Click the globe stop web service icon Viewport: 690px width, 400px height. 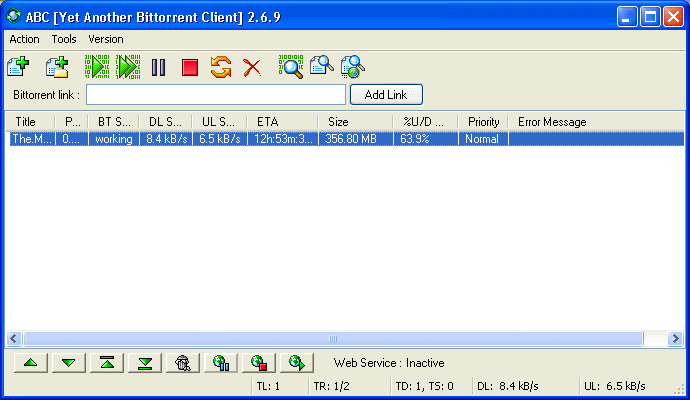[259, 363]
